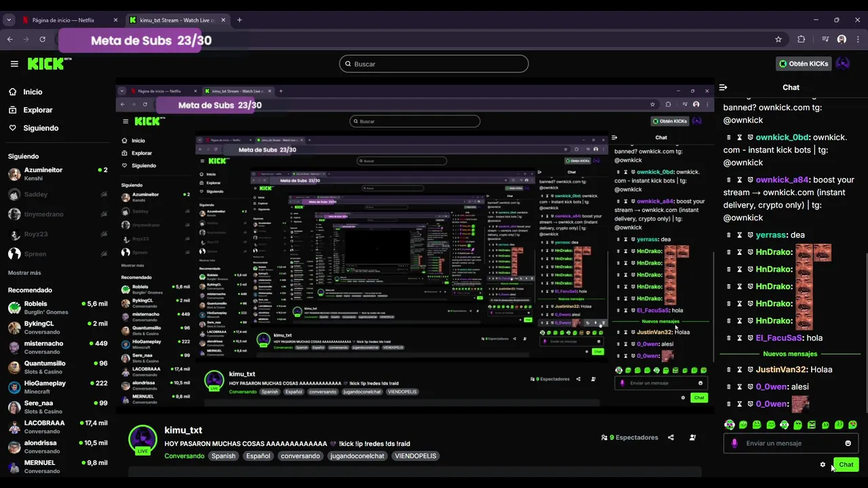
Task: Open misternacho in the outer sidebar's Recomendado list
Action: (x=58, y=347)
